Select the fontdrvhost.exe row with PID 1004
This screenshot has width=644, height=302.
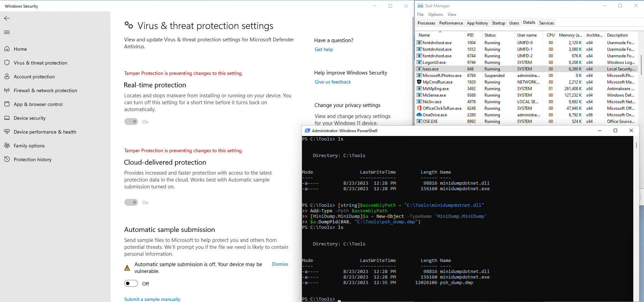(527, 43)
